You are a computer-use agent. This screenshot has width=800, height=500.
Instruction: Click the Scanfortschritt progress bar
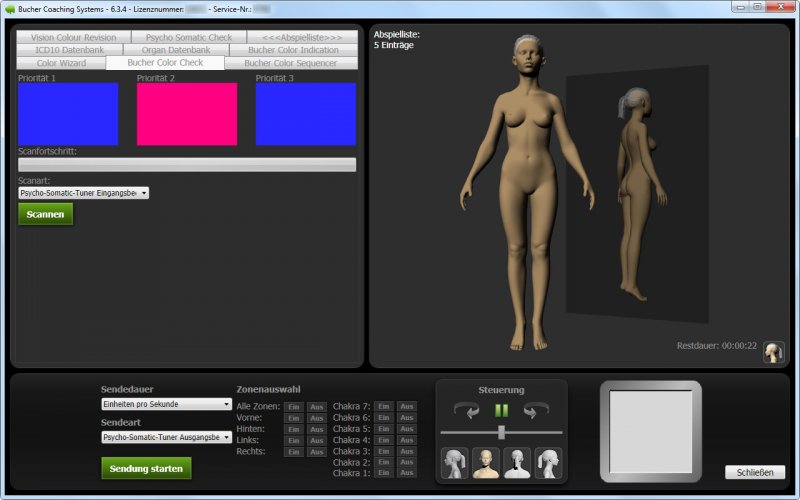click(x=187, y=164)
